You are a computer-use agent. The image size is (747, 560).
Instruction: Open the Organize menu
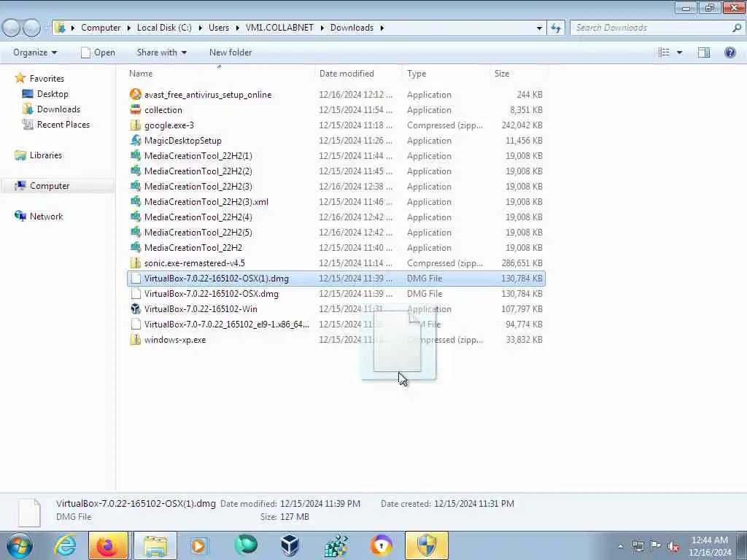tap(35, 52)
